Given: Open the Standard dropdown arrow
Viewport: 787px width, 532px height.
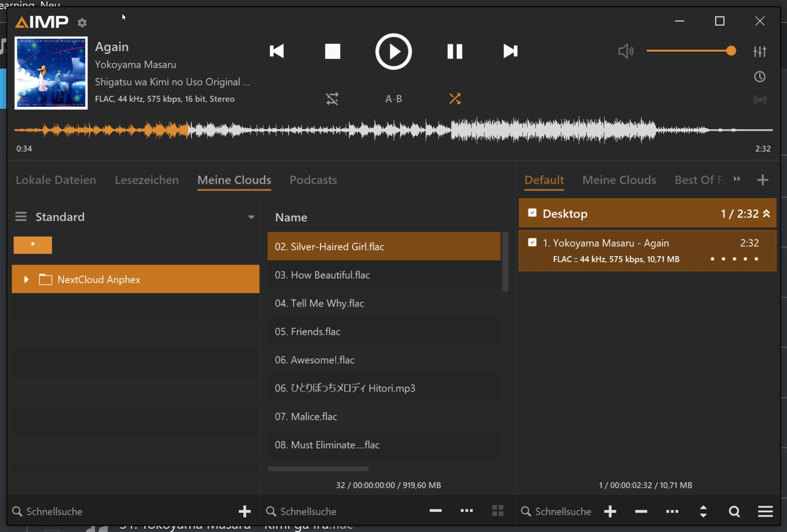Looking at the screenshot, I should click(251, 217).
